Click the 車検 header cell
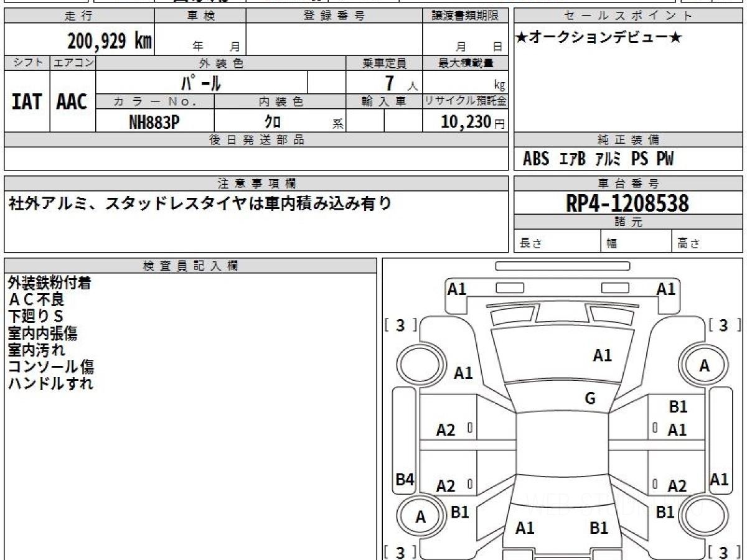747x560 pixels. pos(200,16)
